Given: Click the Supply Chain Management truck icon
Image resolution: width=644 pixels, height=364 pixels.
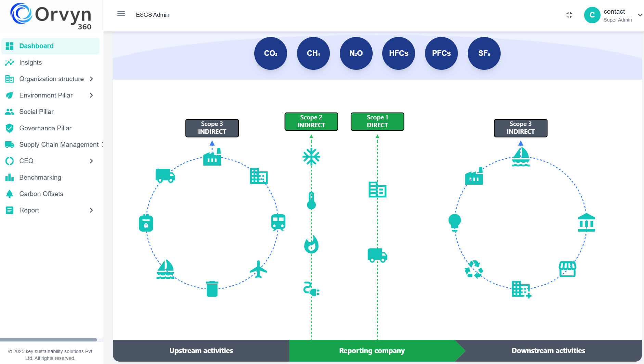Looking at the screenshot, I should coord(10,144).
